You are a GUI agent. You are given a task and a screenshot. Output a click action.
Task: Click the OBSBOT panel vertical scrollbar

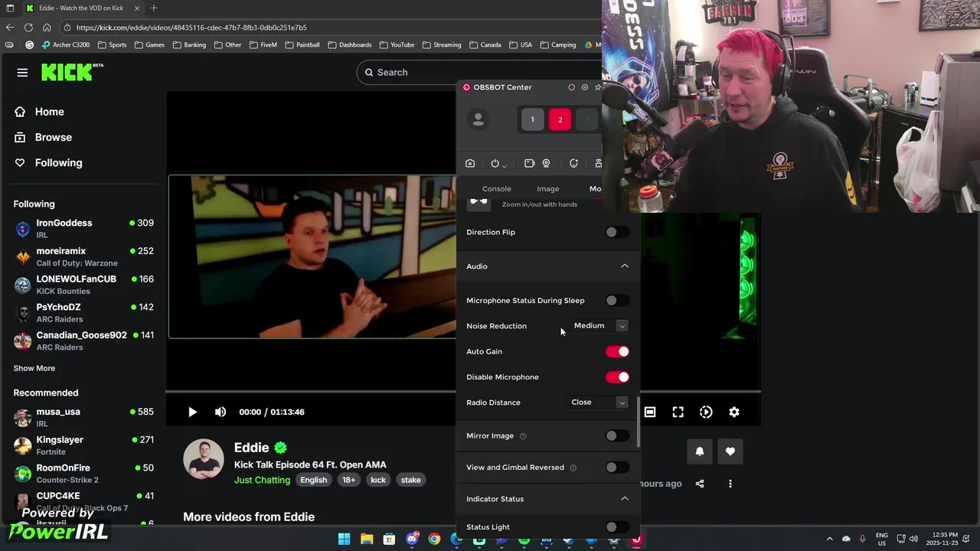[x=638, y=422]
